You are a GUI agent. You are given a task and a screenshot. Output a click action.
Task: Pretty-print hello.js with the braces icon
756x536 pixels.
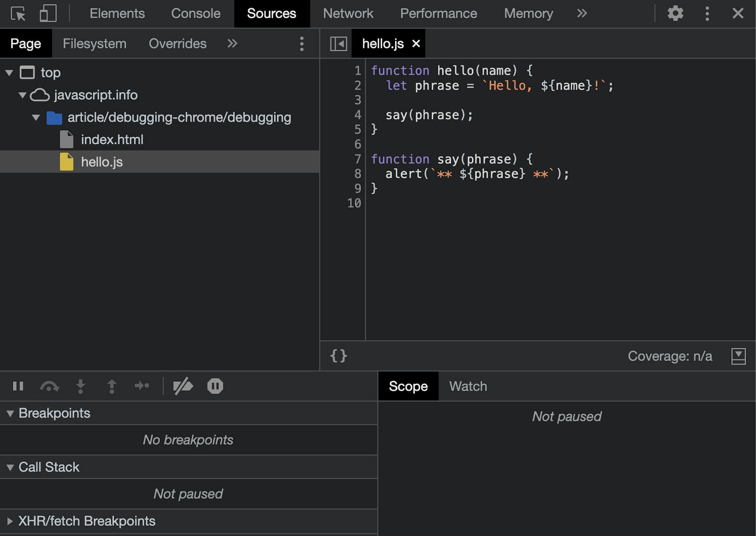pos(338,356)
